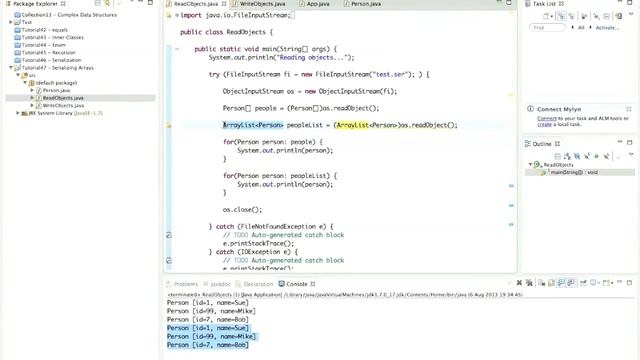Toggle Scheduled presentation in Task List

[x=571, y=16]
